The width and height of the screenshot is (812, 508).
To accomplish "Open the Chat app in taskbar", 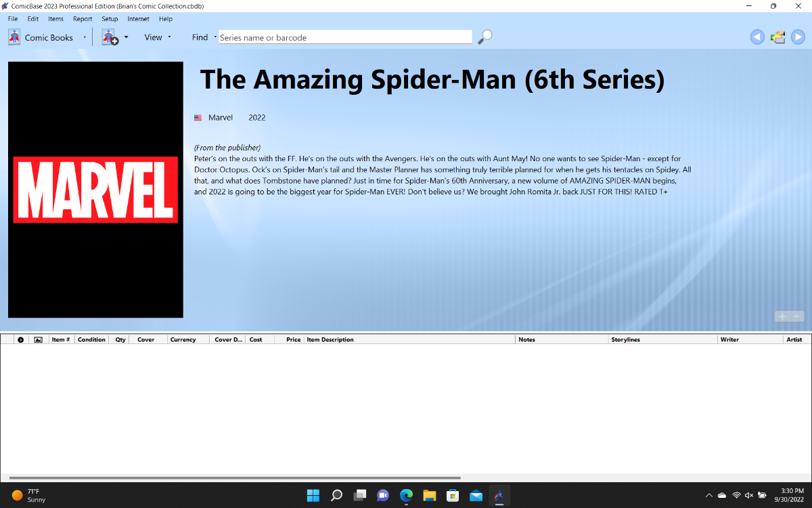I will (382, 495).
